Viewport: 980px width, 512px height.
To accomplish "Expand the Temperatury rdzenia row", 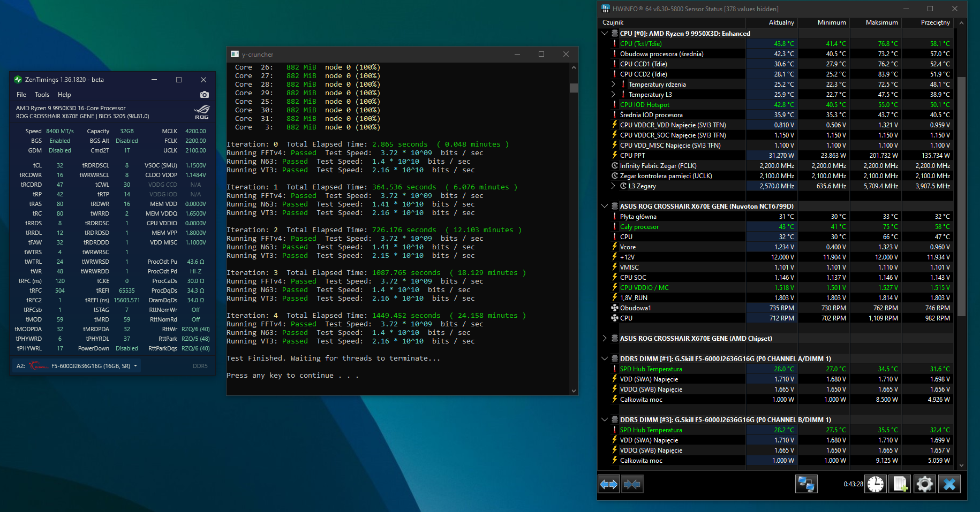I will pyautogui.click(x=613, y=85).
